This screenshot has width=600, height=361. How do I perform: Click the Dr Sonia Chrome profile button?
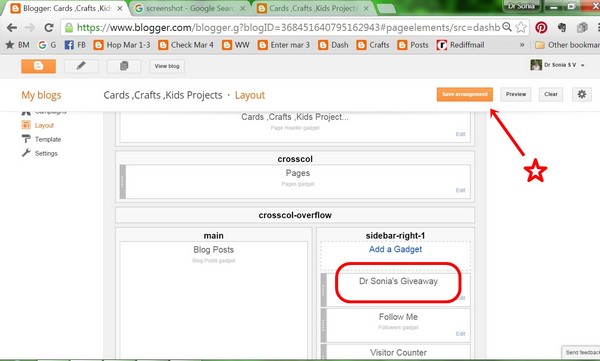pos(521,6)
